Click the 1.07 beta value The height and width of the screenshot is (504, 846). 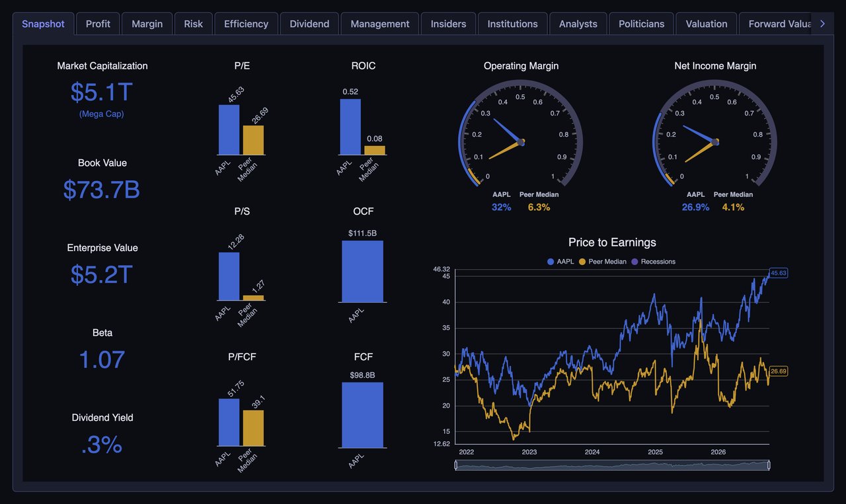click(x=102, y=359)
